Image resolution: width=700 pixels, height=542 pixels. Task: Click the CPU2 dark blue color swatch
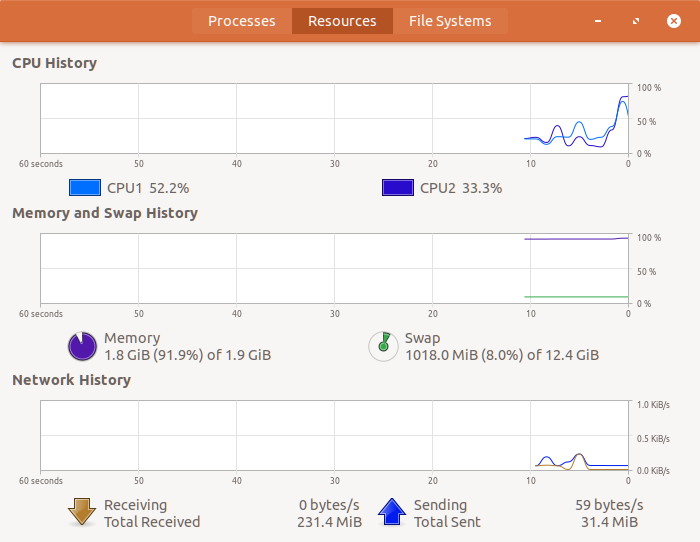pos(398,187)
